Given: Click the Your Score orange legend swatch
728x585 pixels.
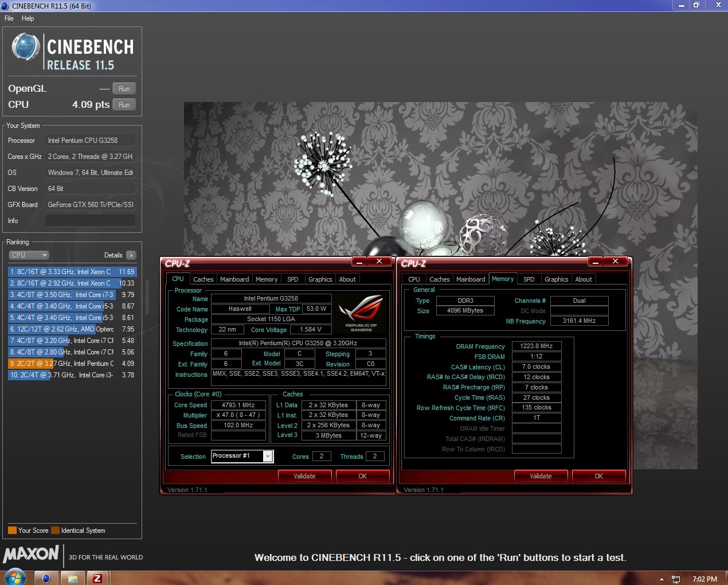Looking at the screenshot, I should 12,531.
